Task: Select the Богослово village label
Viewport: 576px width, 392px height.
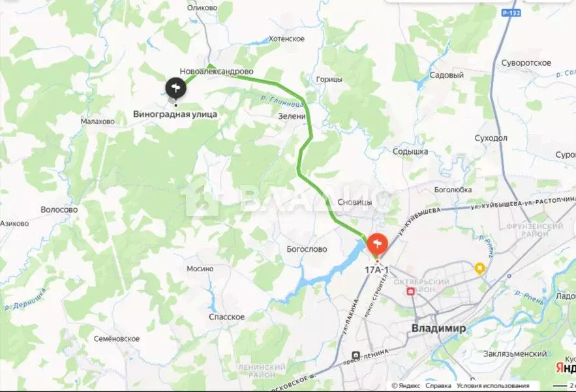Action: [x=307, y=249]
